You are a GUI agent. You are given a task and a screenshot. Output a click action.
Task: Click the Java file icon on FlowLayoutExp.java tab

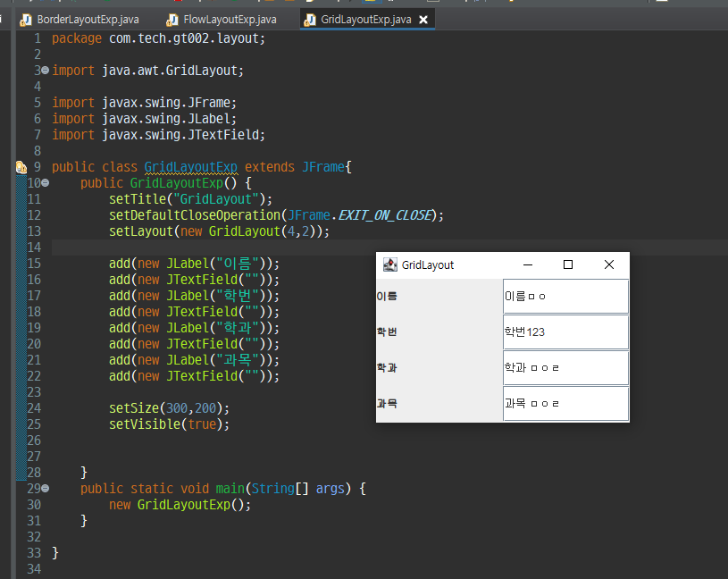pos(172,20)
